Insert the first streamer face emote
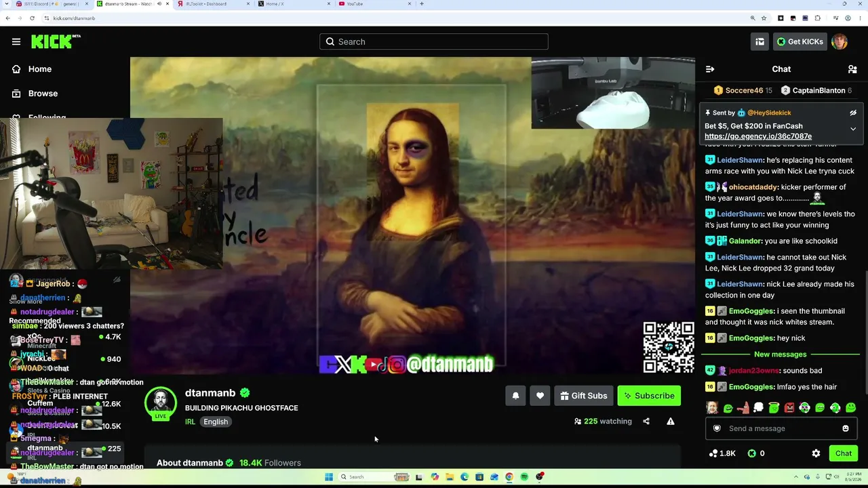Viewport: 868px width, 488px height. [x=712, y=408]
